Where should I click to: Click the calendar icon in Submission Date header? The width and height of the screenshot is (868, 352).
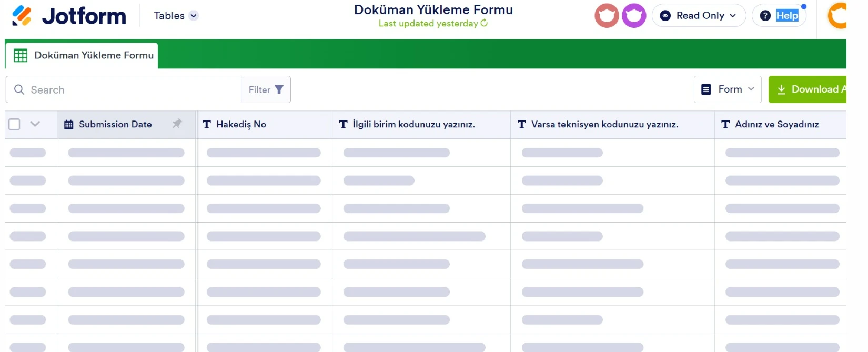point(68,125)
